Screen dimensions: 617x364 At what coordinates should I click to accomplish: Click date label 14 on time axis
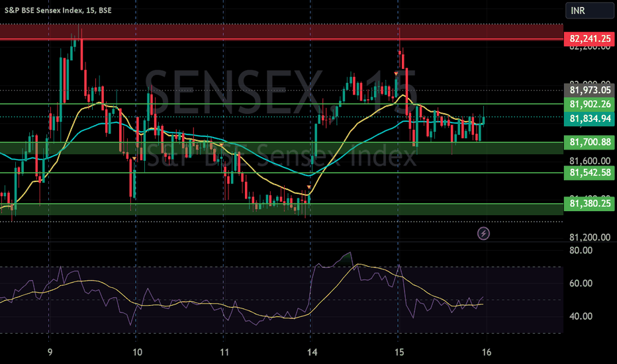point(312,352)
